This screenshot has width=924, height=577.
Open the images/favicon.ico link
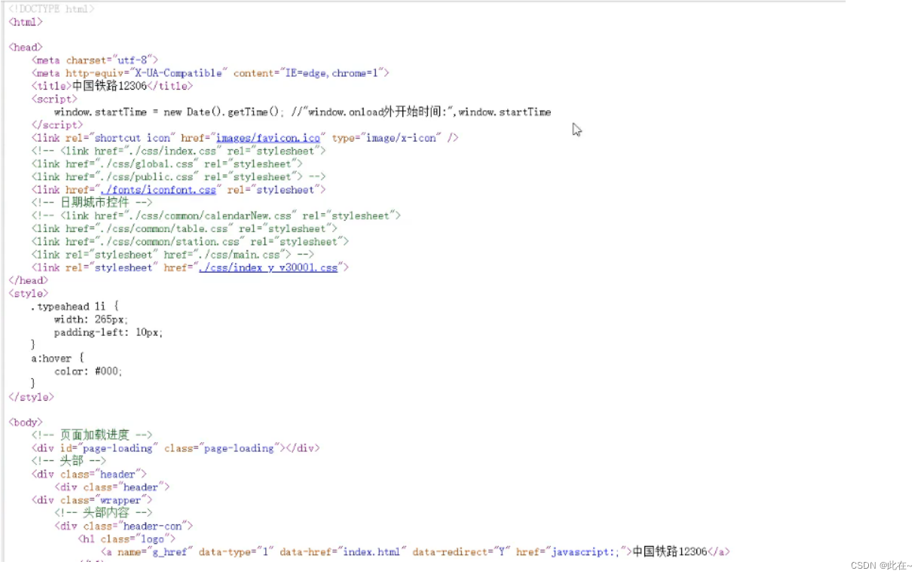tap(268, 138)
